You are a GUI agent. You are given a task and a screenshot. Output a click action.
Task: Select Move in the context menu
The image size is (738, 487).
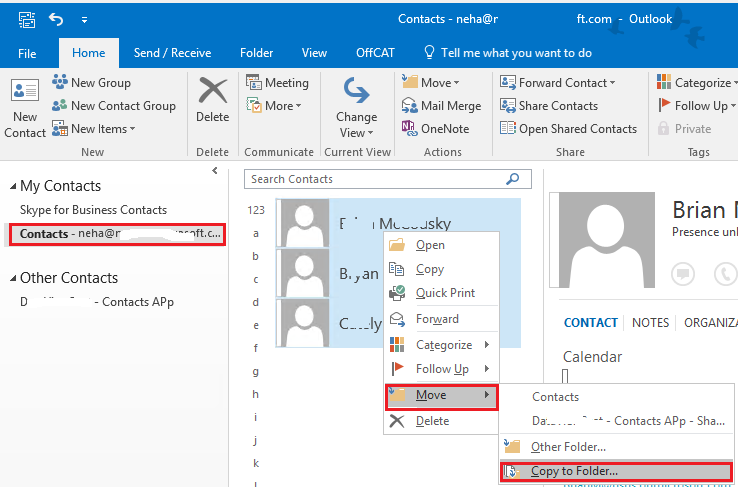coord(441,397)
